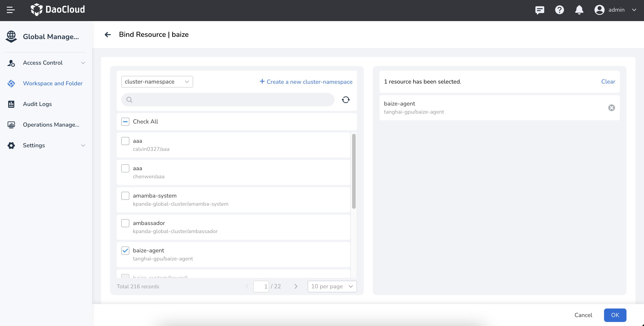This screenshot has width=644, height=326.
Task: Toggle the Check All checkbox
Action: (x=125, y=122)
